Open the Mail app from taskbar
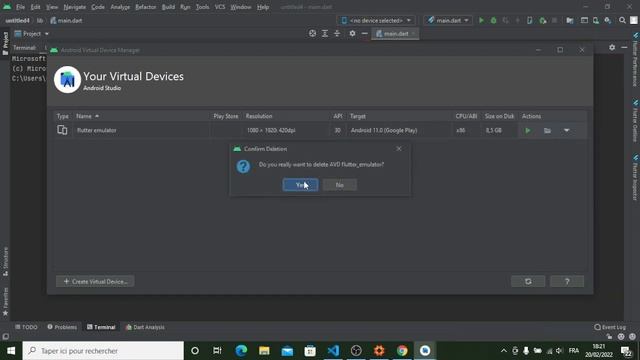 (x=287, y=351)
